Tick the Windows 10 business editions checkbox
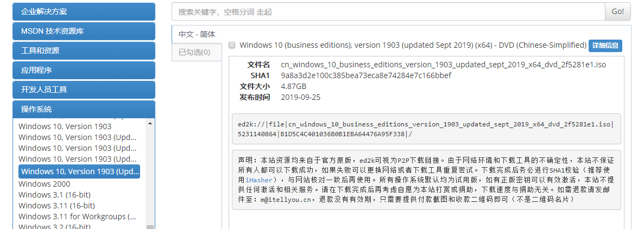The height and width of the screenshot is (229, 644). coord(232,45)
